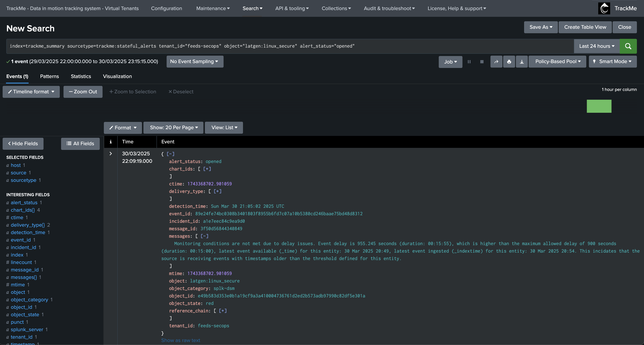Viewport: 644px width, 345px height.
Task: Open Smart Mode dropdown
Action: click(613, 62)
